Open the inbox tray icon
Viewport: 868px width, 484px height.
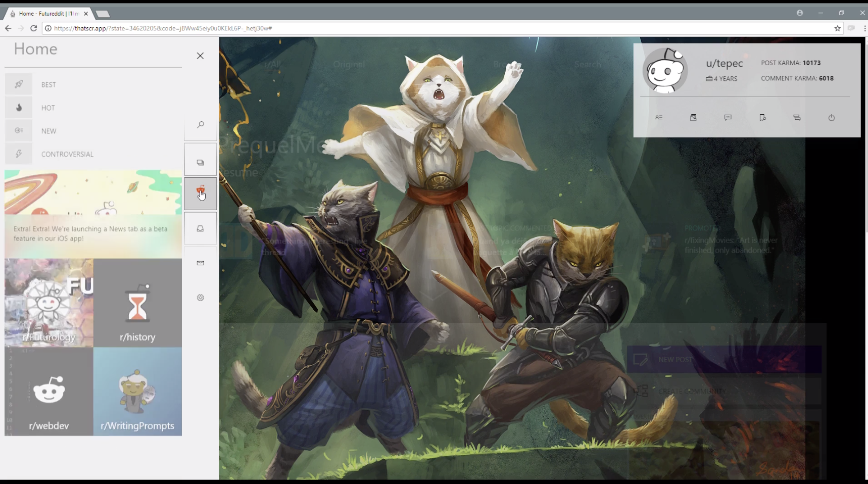pyautogui.click(x=201, y=228)
